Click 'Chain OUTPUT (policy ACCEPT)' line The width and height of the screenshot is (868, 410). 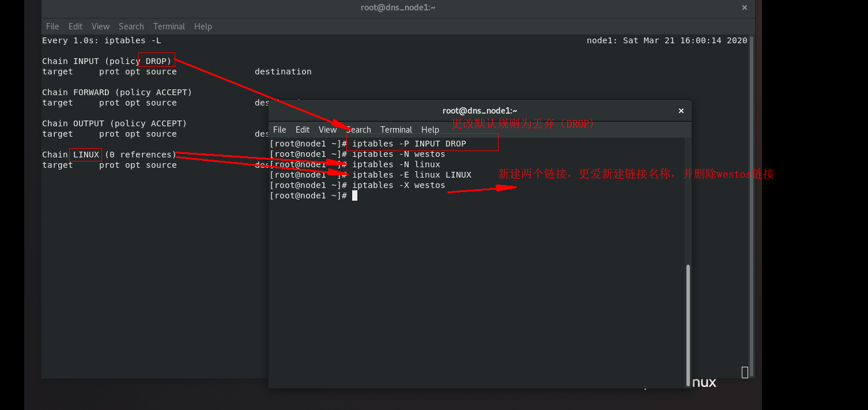coord(114,123)
